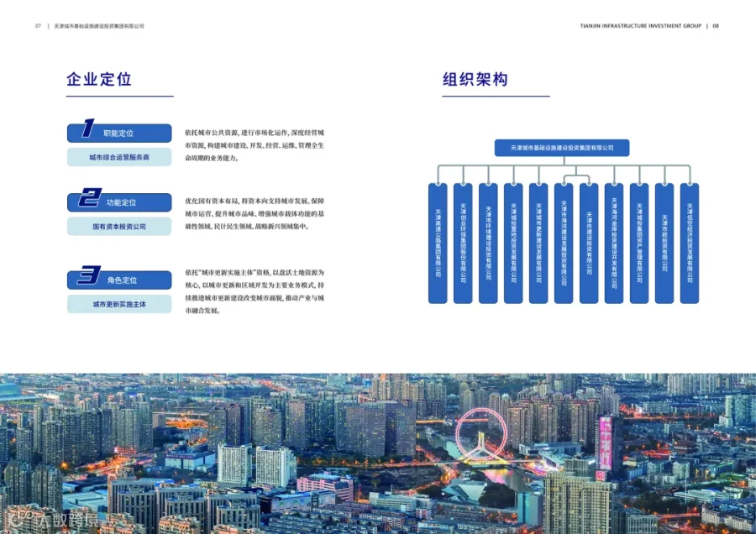Select the 国有资本投资公司 light box
This screenshot has width=756, height=534.
click(x=119, y=227)
